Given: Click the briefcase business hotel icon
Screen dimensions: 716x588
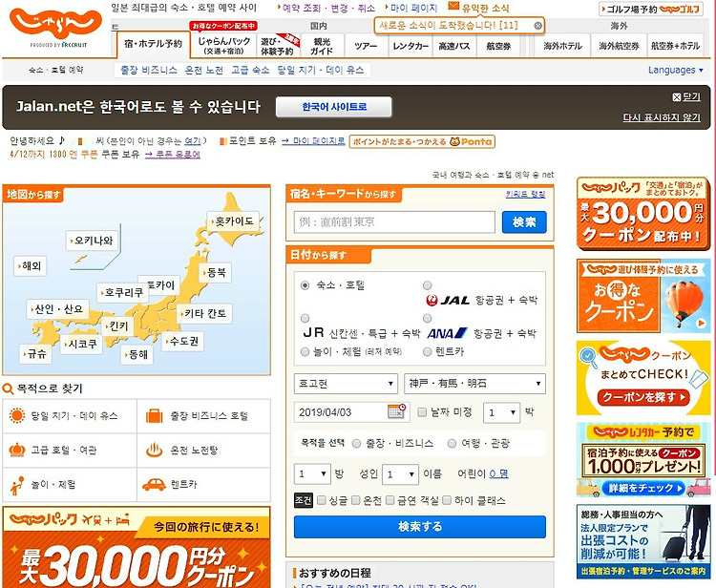Looking at the screenshot, I should click(154, 416).
